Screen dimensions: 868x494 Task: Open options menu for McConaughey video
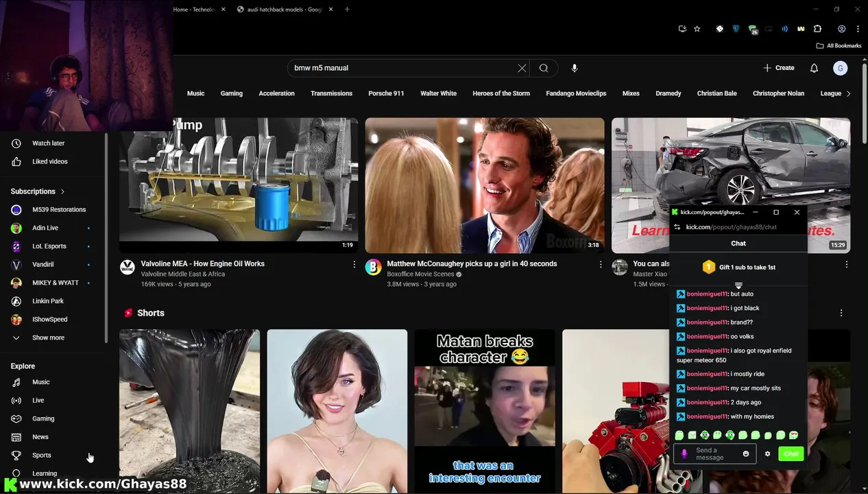tap(601, 264)
